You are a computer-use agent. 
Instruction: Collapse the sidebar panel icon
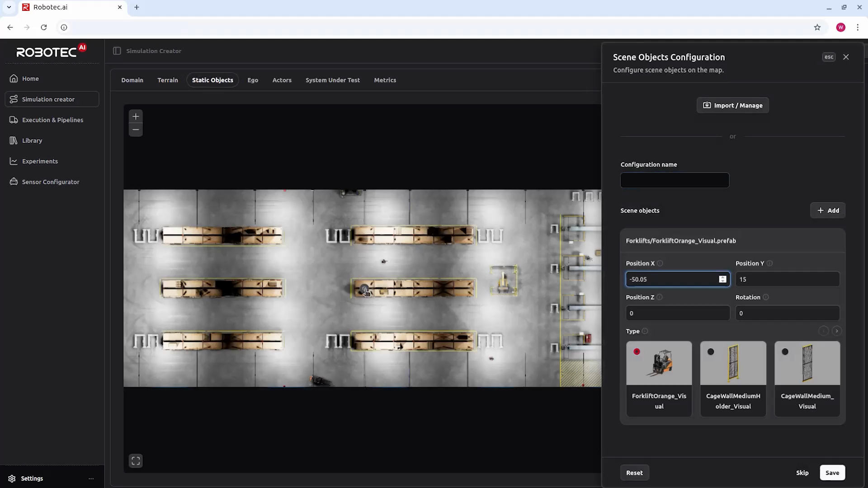coord(117,51)
